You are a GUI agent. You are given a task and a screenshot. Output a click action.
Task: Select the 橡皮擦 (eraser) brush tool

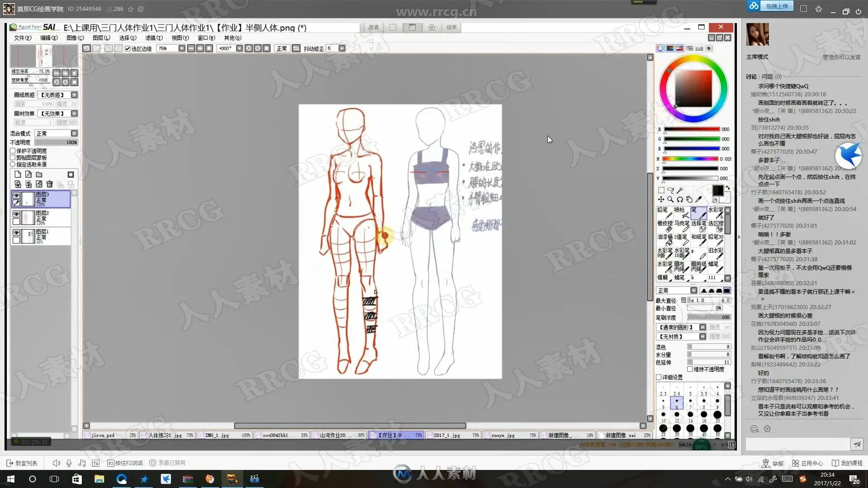point(664,226)
